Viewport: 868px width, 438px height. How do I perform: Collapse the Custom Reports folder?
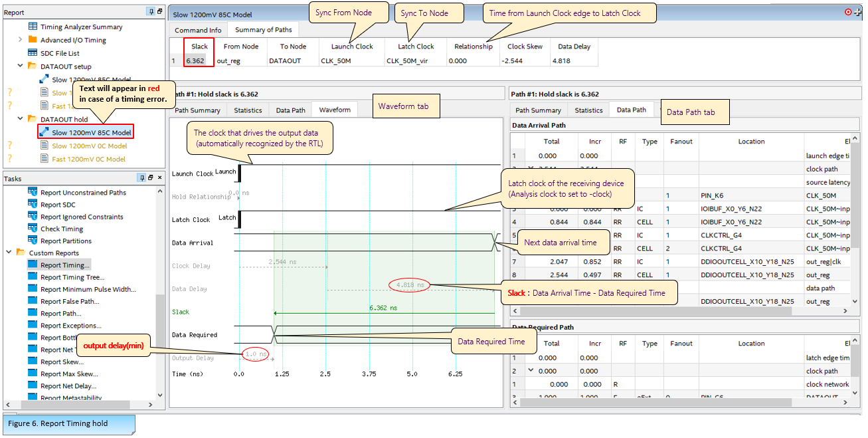pos(9,253)
